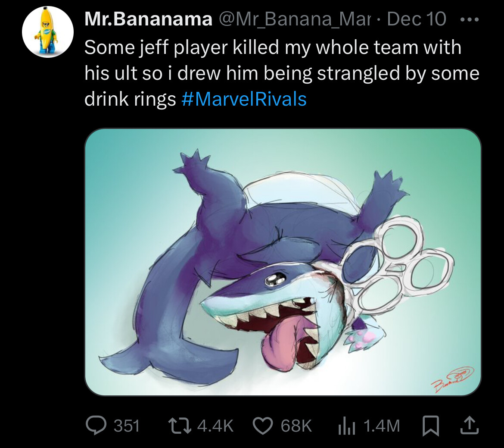Click the Mr.Bananama display name
The height and width of the screenshot is (448, 504).
(x=148, y=19)
